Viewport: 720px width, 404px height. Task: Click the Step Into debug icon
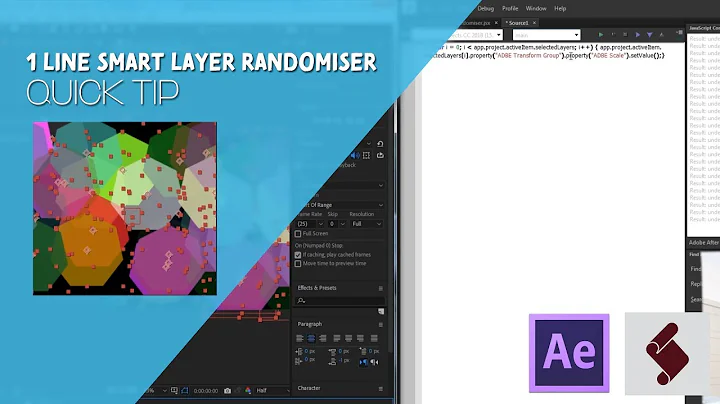649,35
